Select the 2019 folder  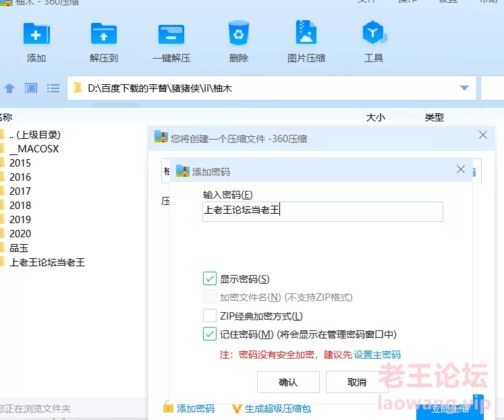(x=20, y=220)
